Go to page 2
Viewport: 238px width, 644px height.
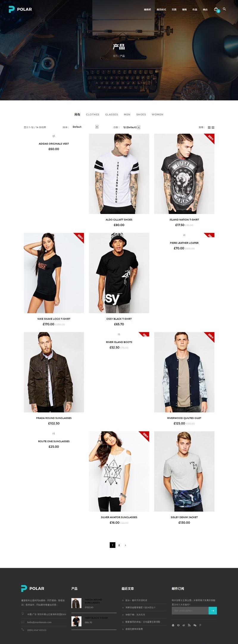119,545
